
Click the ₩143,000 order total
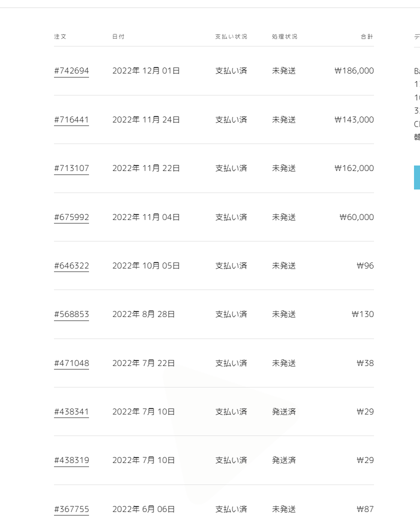click(354, 120)
